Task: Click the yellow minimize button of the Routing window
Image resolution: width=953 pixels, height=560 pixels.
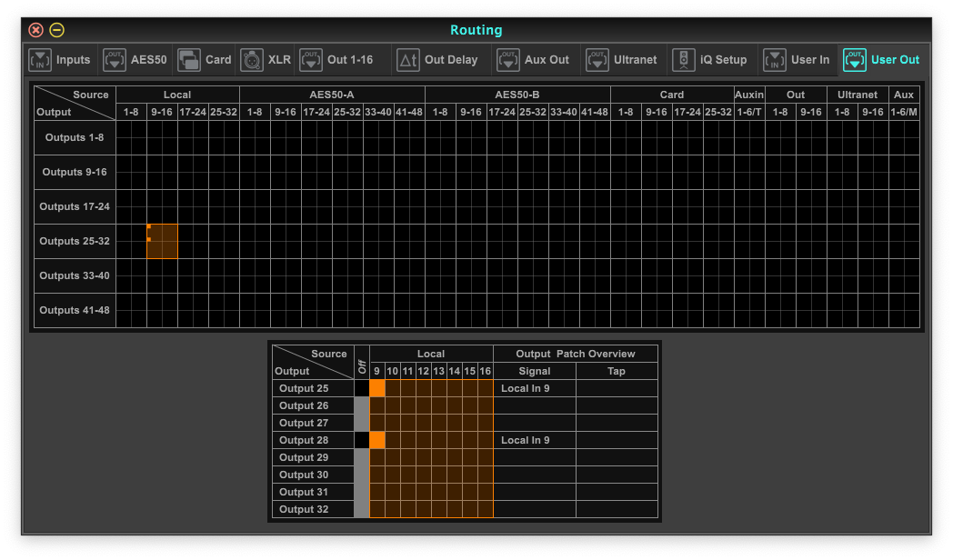Action: [56, 30]
